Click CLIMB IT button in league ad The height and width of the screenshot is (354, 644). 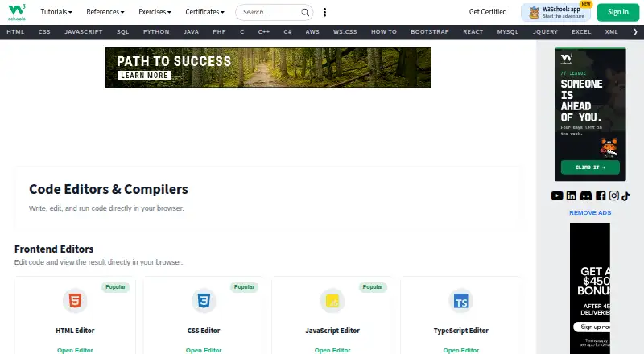pos(590,167)
